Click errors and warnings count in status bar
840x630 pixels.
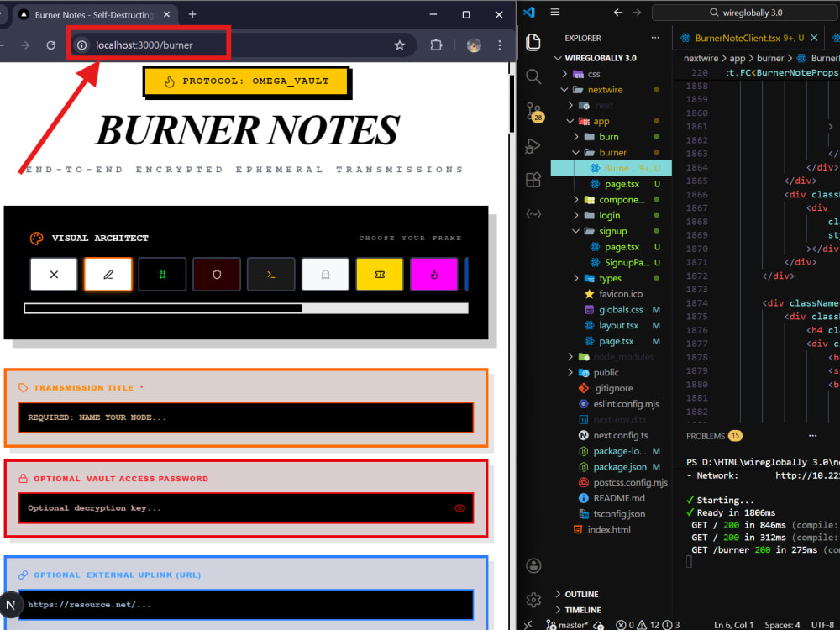(x=648, y=625)
